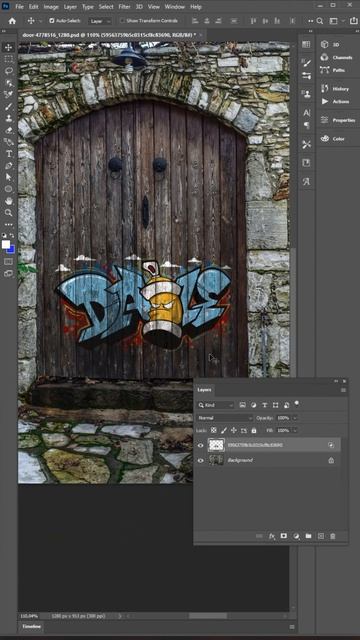
Task: Select the Brush tool in the left toolbar
Action: [x=8, y=107]
